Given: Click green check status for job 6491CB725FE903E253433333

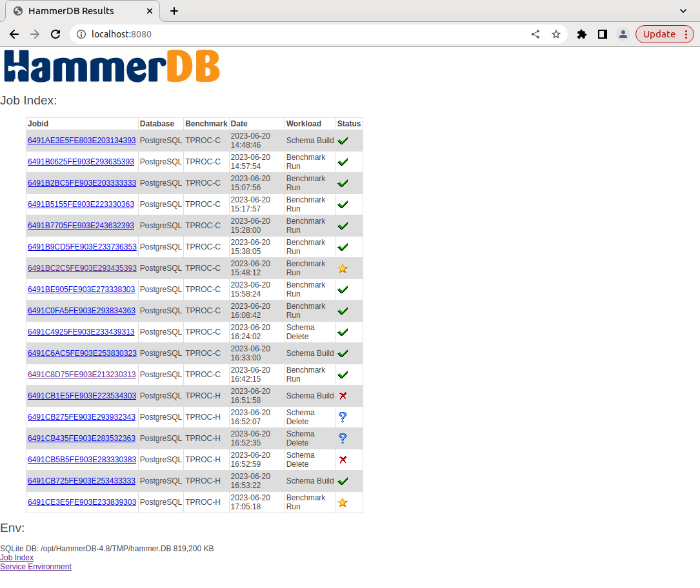Looking at the screenshot, I should click(343, 481).
